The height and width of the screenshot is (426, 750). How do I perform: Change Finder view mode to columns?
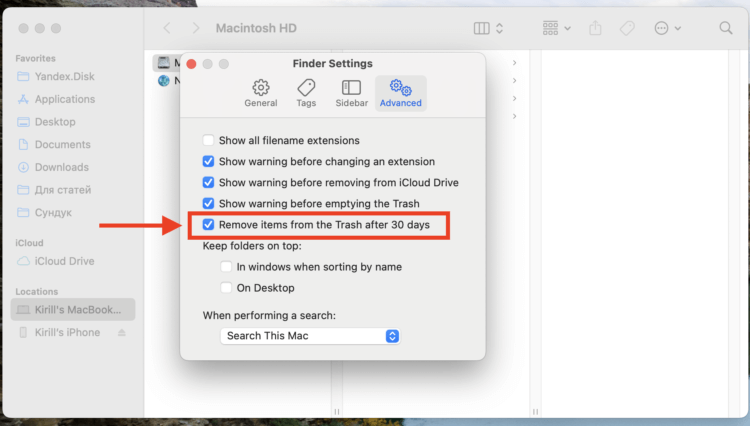pyautogui.click(x=481, y=29)
